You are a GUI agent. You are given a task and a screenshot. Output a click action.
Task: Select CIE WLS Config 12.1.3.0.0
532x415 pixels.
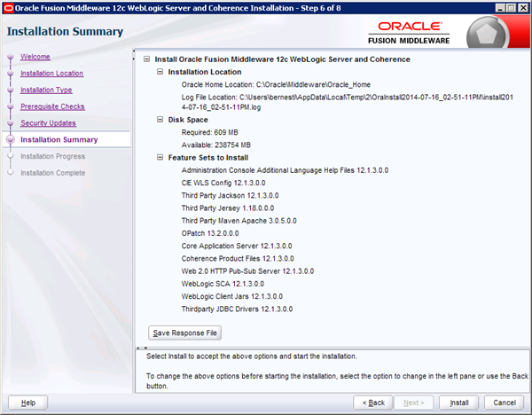(223, 183)
